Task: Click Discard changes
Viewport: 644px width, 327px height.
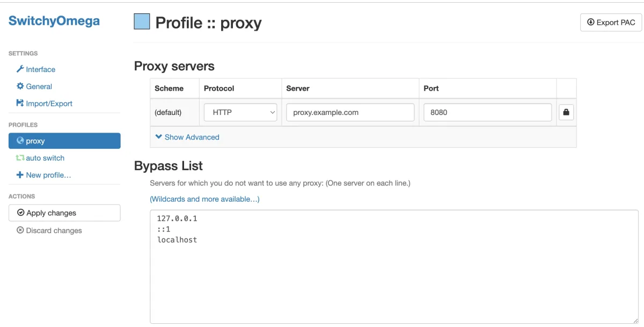Action: click(49, 230)
